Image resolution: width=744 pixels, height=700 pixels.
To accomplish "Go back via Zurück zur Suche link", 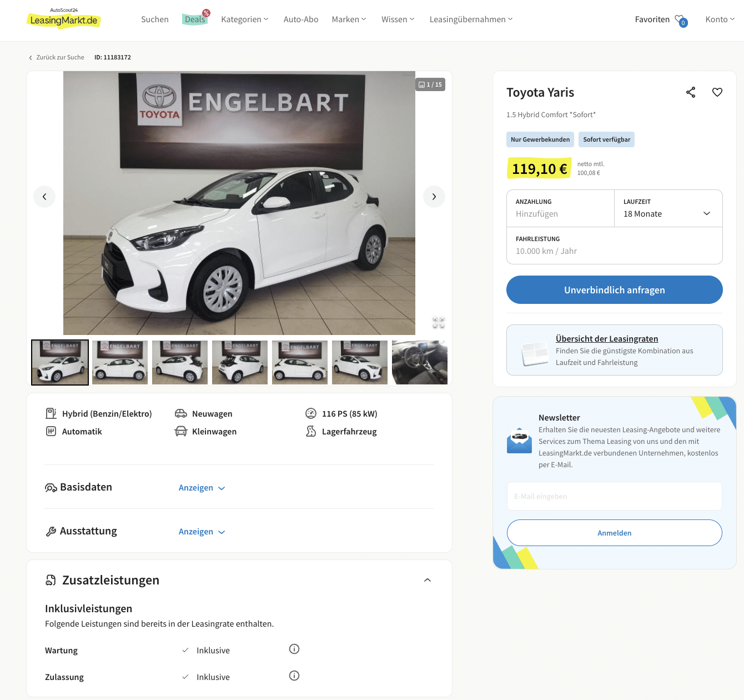I will pyautogui.click(x=56, y=57).
